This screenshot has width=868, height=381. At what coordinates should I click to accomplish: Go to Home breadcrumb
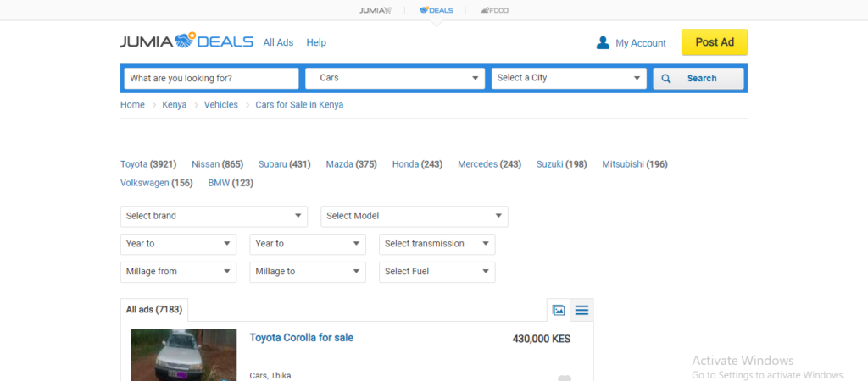pos(132,104)
